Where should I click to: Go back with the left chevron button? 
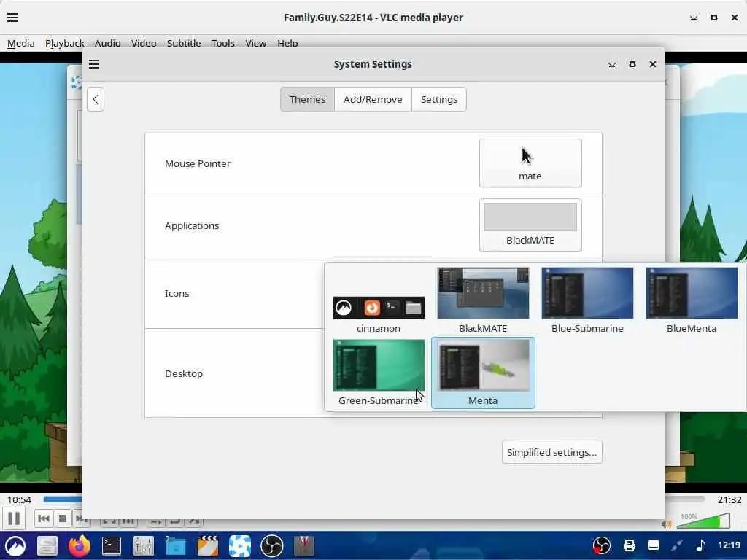96,99
